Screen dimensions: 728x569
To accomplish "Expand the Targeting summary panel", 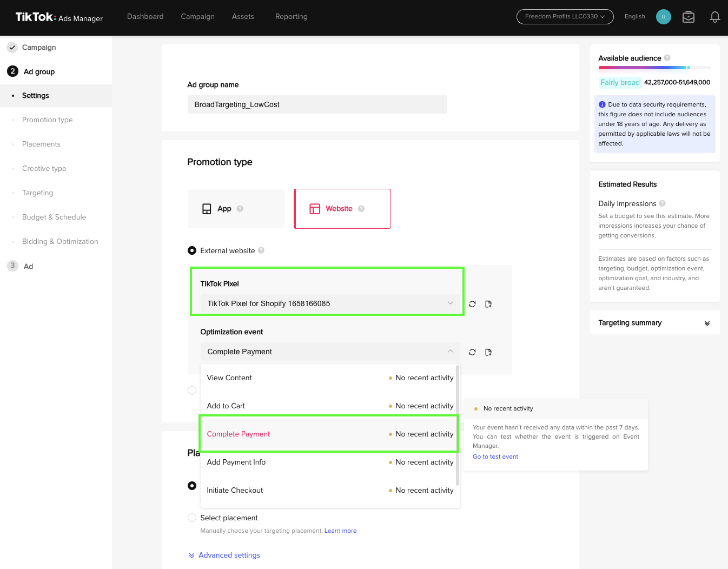I will [x=654, y=323].
